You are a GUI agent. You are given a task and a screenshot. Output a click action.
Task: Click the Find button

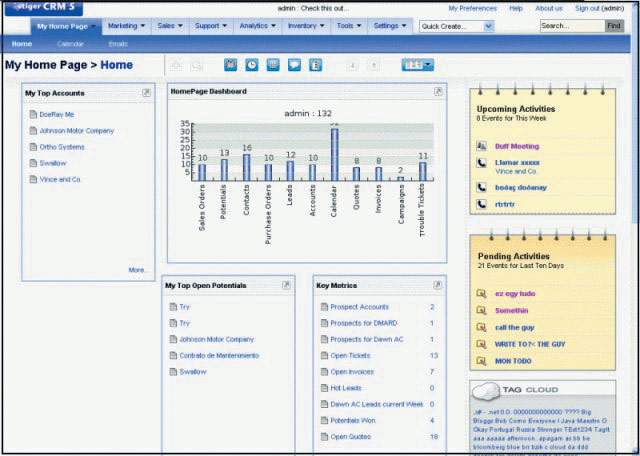(613, 26)
